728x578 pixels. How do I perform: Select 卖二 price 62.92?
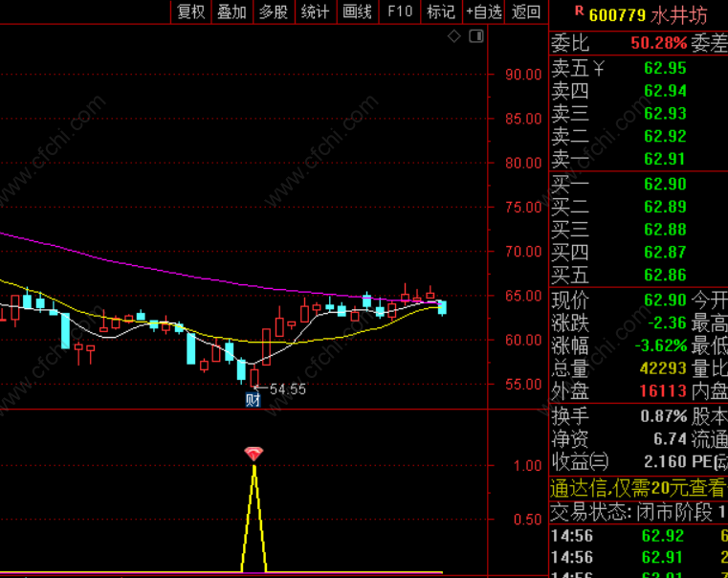665,137
